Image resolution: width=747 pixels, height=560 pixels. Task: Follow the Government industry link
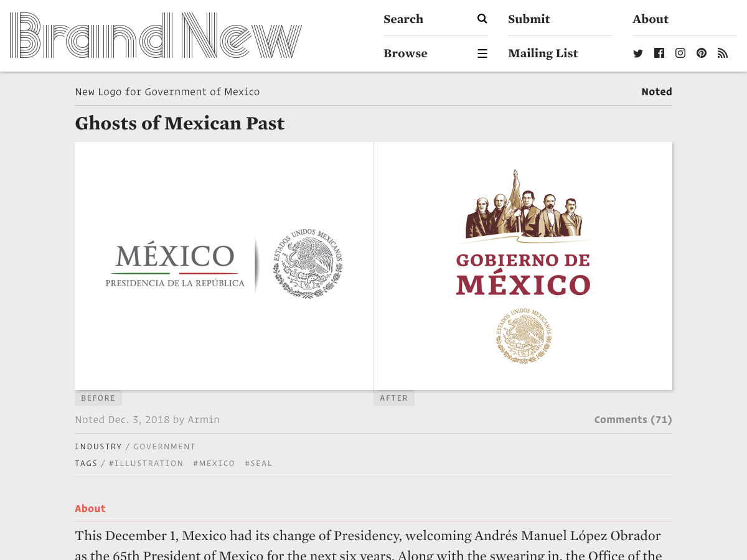(164, 447)
